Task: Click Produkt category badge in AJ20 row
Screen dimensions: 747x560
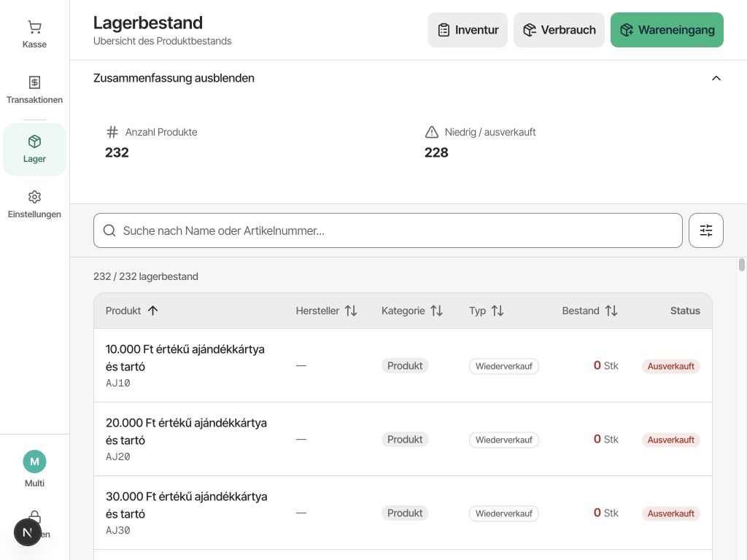Action: (x=405, y=440)
